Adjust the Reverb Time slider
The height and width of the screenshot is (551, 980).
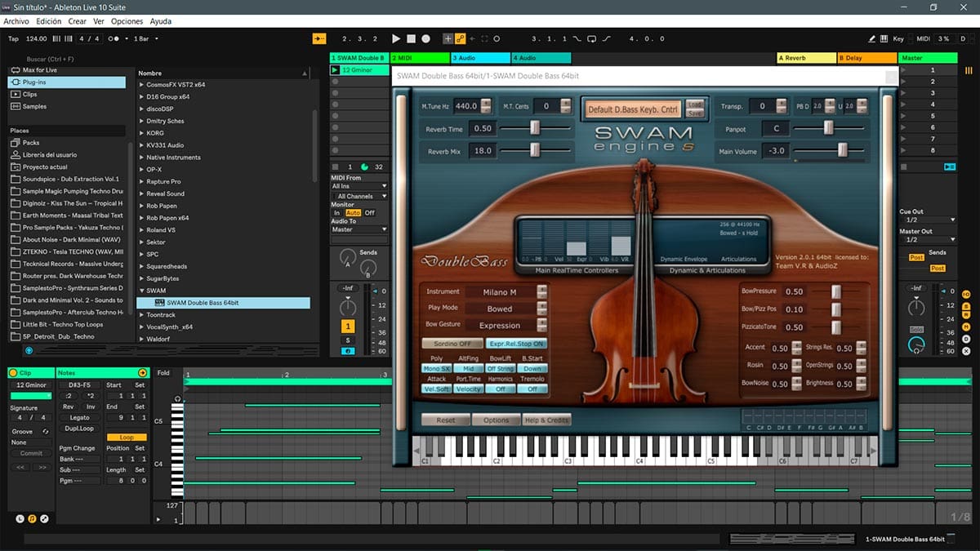(535, 128)
